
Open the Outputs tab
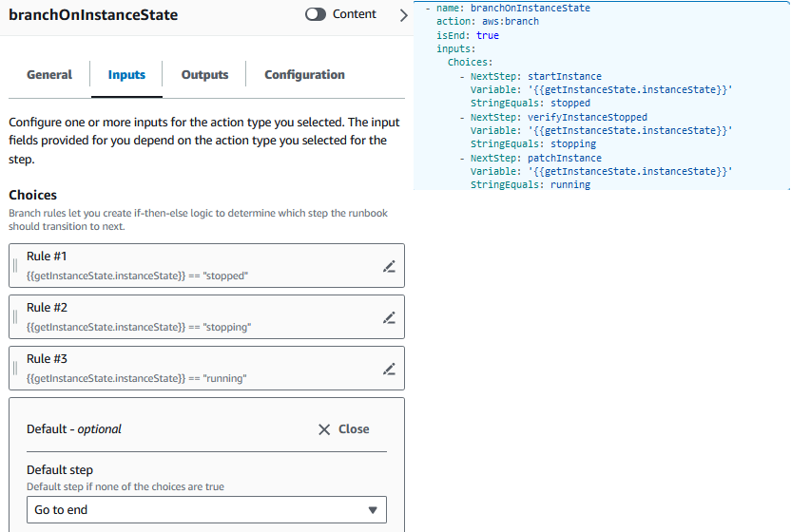(x=204, y=75)
